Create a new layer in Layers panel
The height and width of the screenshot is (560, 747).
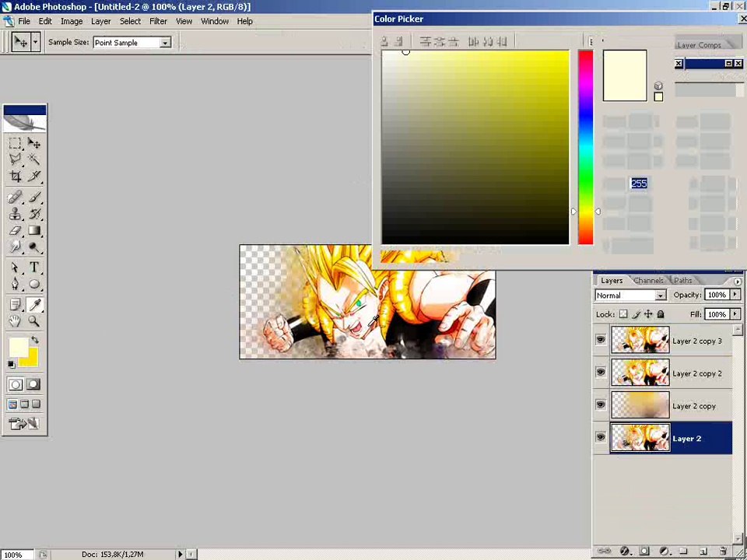703,551
